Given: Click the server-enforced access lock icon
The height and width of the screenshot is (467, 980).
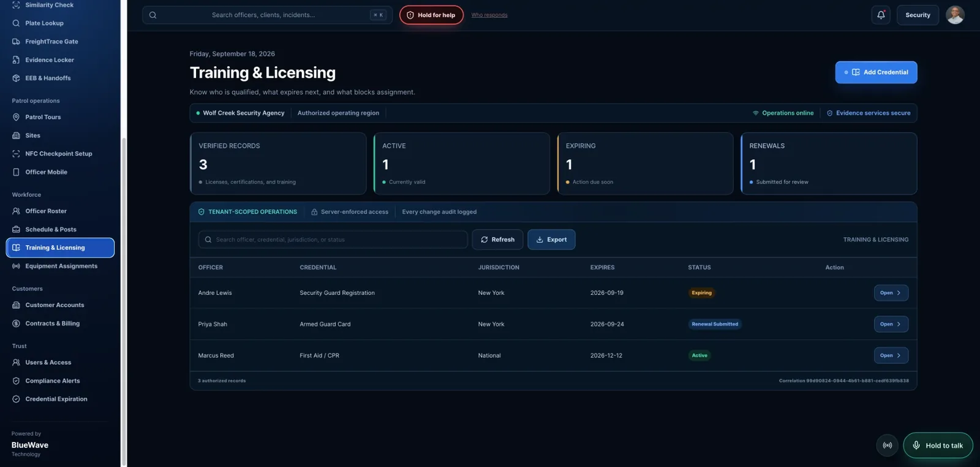Looking at the screenshot, I should click(x=314, y=212).
